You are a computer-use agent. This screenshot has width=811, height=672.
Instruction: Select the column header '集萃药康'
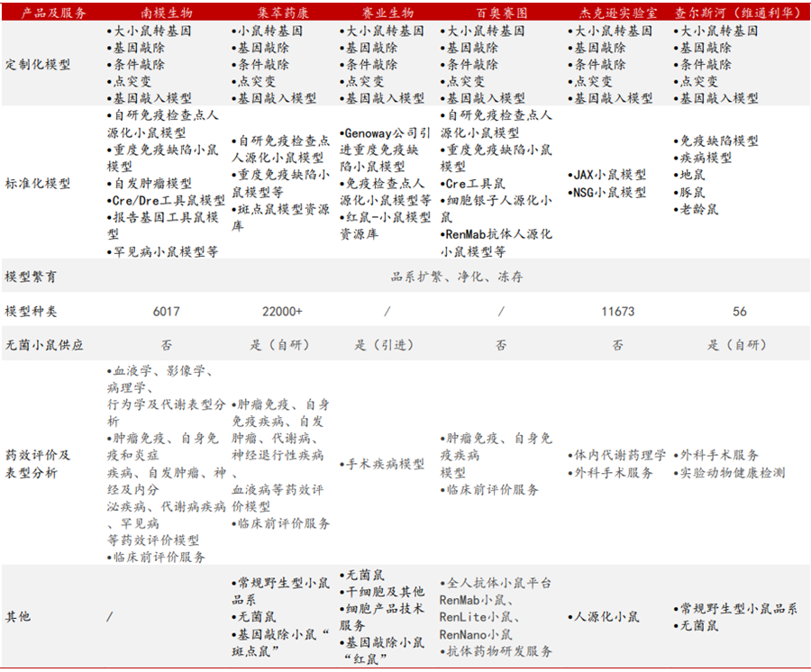click(x=283, y=13)
